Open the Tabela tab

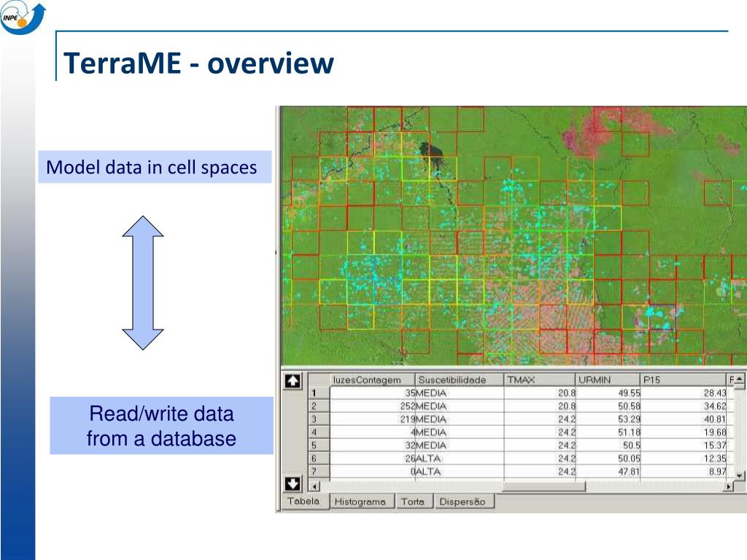[303, 501]
